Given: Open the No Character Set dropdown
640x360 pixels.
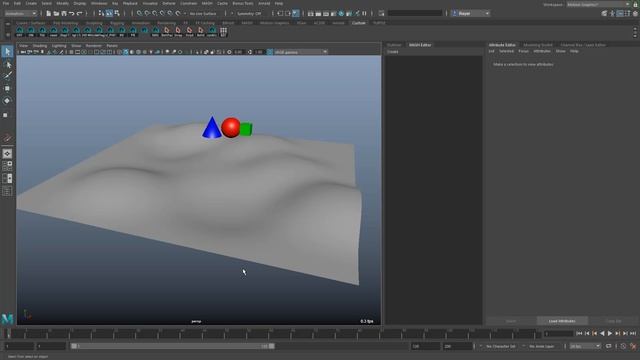Looking at the screenshot, I should [500, 346].
